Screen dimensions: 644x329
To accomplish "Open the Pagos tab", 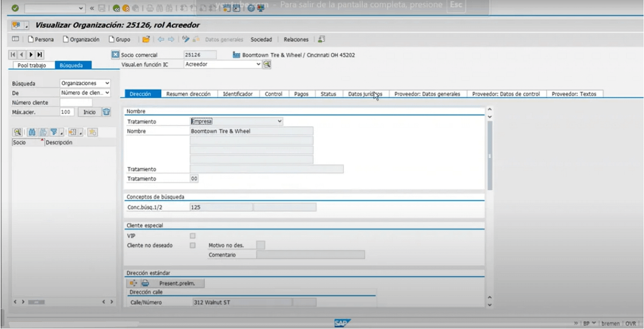I will click(x=301, y=94).
